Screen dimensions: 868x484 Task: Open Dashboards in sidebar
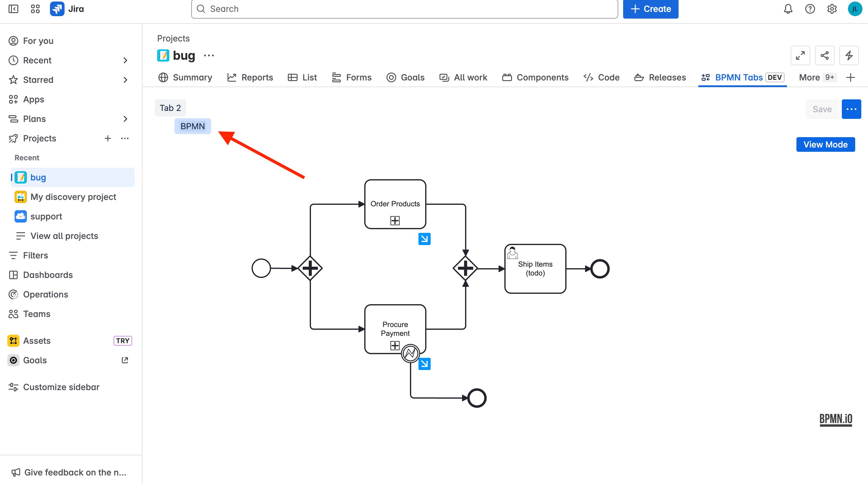[71, 275]
